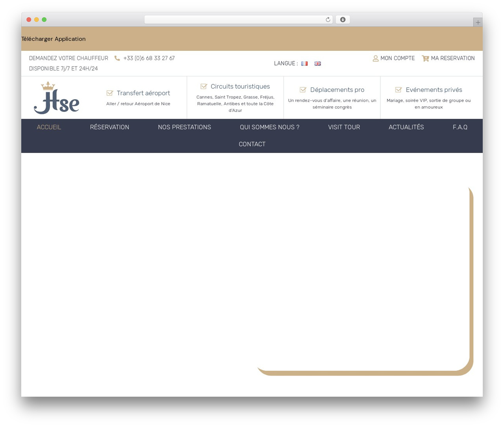Screen dimensions: 504x427
Task: Click 'Un rendez-vous d'affaire' description
Action: (332, 104)
